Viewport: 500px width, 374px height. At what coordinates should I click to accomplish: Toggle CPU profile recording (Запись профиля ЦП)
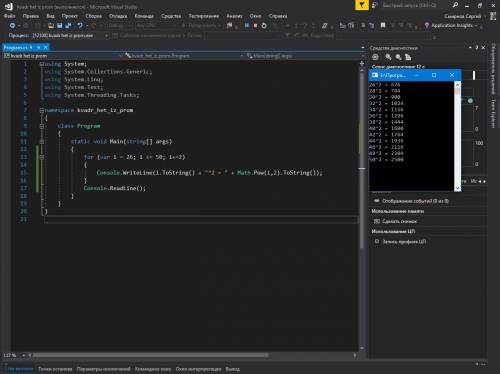(x=400, y=241)
